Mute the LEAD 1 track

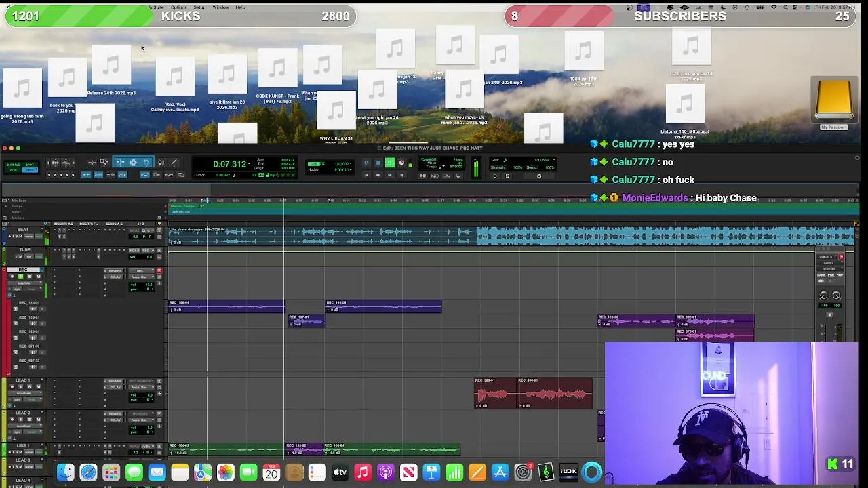[39, 386]
